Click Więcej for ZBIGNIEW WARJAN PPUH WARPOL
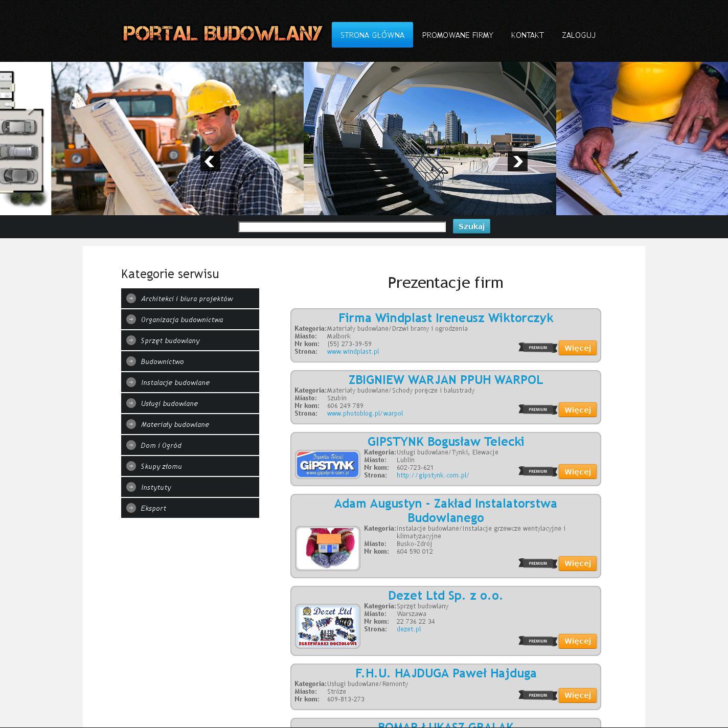The image size is (728, 728). (x=577, y=410)
